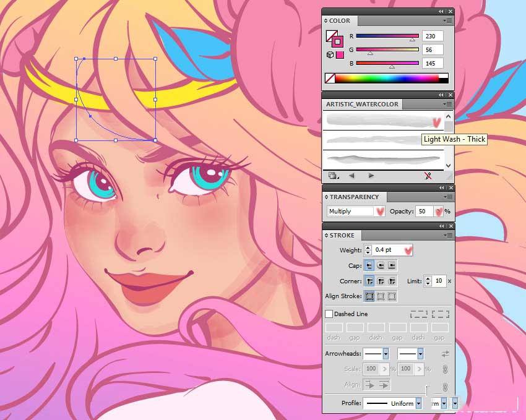Image resolution: width=526 pixels, height=420 pixels.
Task: Select the Butt Cap option
Action: [369, 265]
